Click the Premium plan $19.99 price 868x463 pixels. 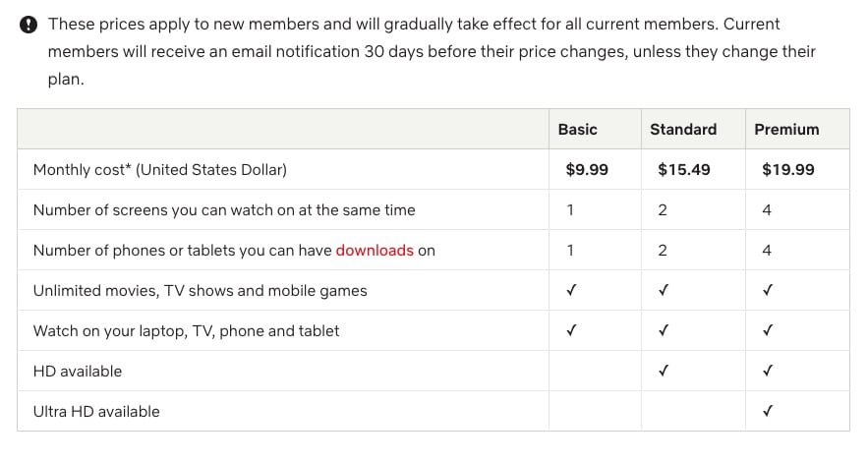click(x=788, y=170)
